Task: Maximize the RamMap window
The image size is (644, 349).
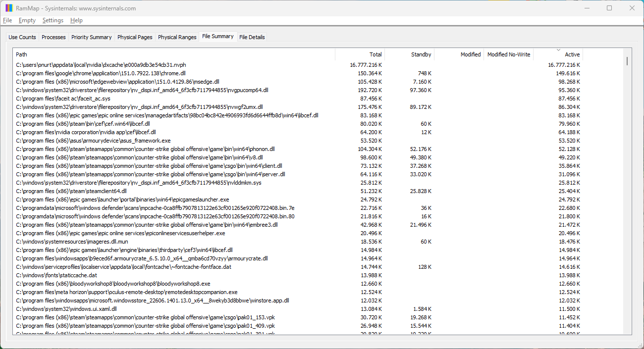Action: pos(609,8)
